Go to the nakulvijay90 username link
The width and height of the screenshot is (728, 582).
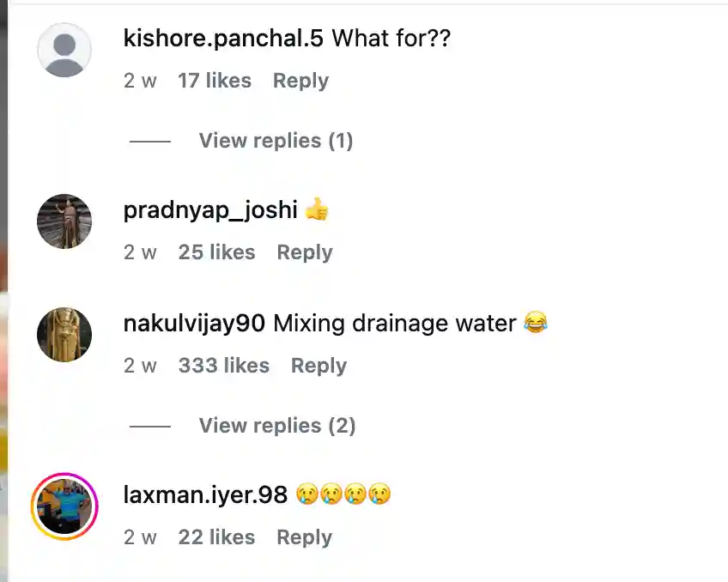coord(196,324)
